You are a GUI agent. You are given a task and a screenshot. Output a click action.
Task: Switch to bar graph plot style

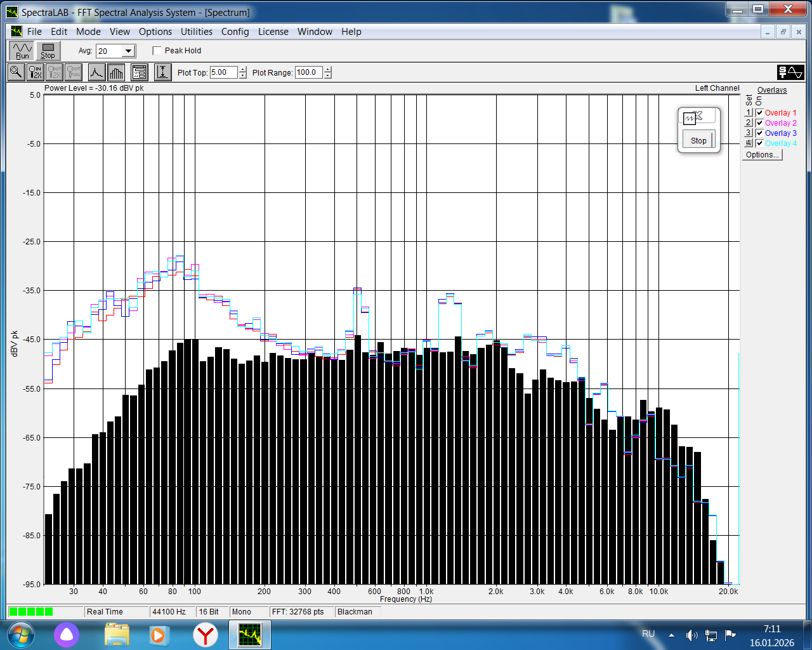coord(116,72)
